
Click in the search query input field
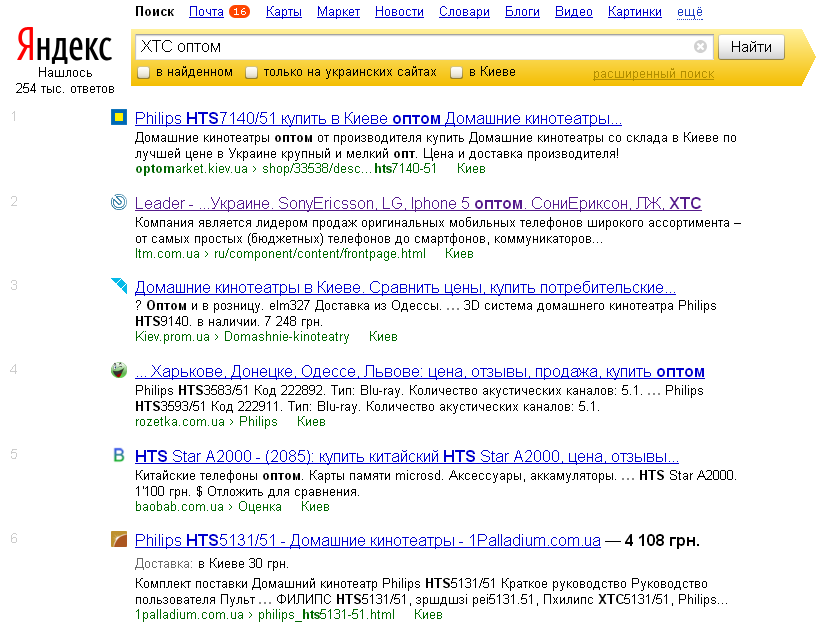click(410, 47)
